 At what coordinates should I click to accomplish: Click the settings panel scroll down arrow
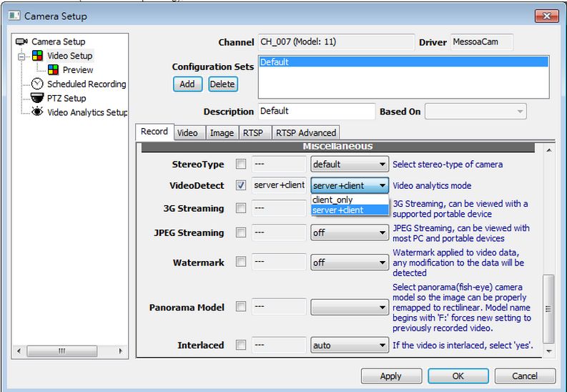click(549, 351)
